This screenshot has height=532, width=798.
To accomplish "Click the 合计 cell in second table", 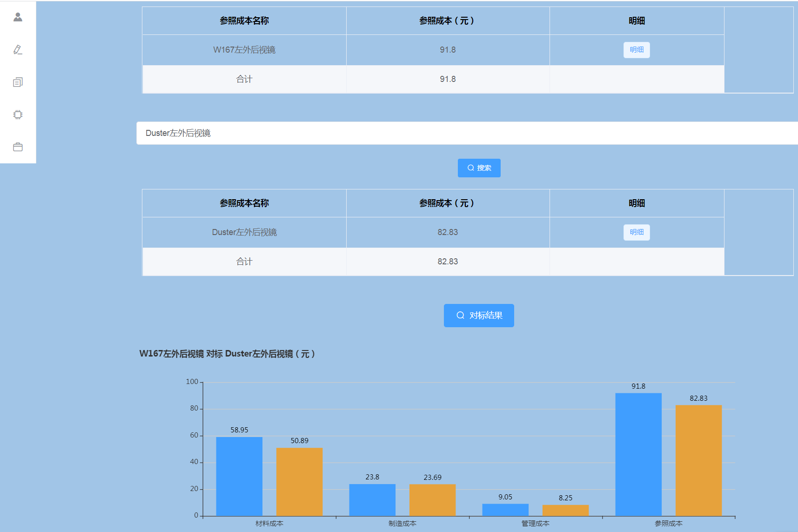I will click(x=244, y=262).
